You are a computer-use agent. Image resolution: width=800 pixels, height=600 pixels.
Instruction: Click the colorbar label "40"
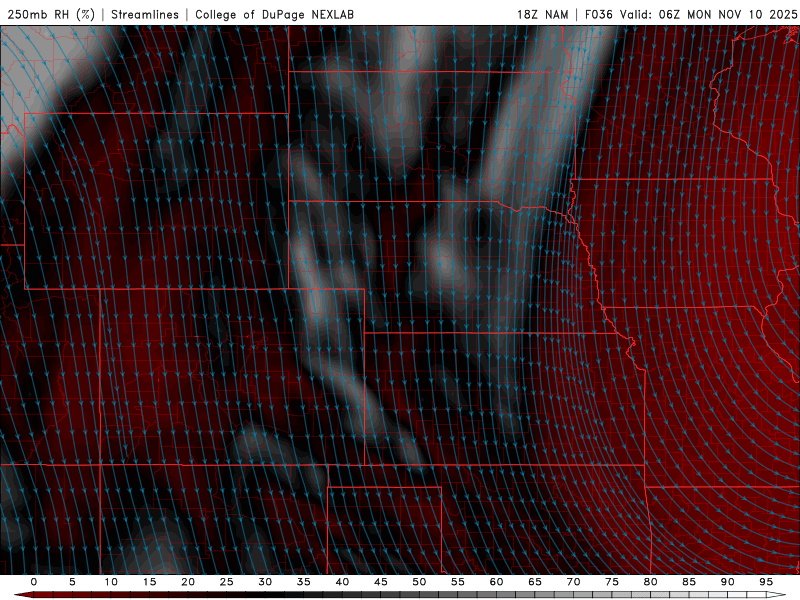(x=342, y=582)
